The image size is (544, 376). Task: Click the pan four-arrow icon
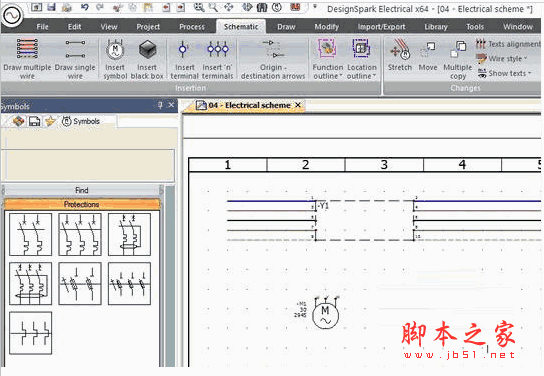click(x=229, y=7)
